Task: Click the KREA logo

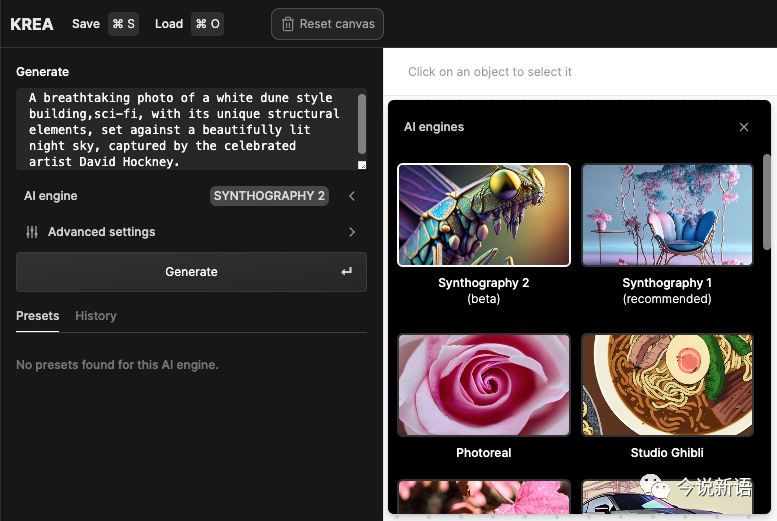Action: point(32,24)
